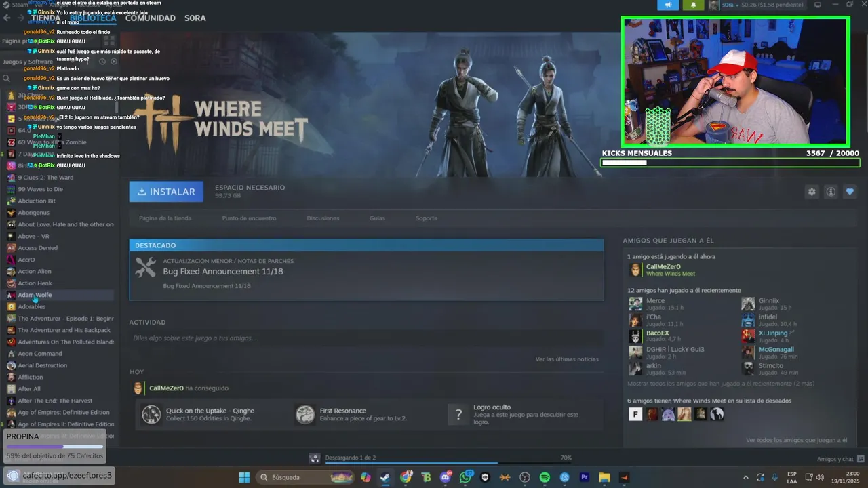The height and width of the screenshot is (488, 868).
Task: Show hidden system tray icons chevron
Action: click(x=746, y=477)
